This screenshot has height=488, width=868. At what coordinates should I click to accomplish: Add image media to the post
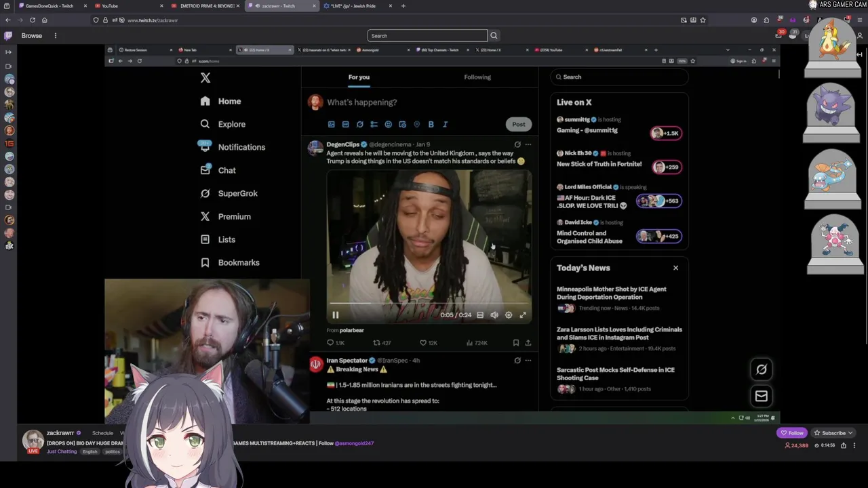(331, 125)
